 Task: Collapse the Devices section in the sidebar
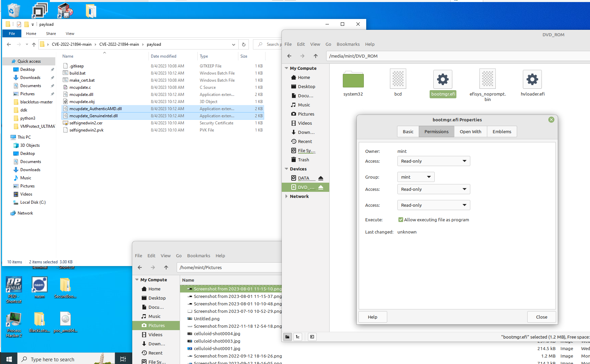click(287, 168)
